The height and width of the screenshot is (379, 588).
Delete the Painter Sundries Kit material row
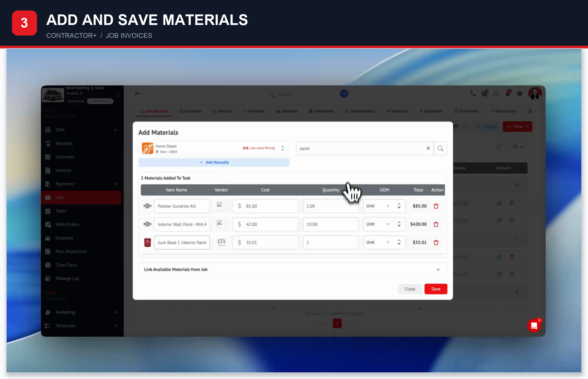[436, 206]
